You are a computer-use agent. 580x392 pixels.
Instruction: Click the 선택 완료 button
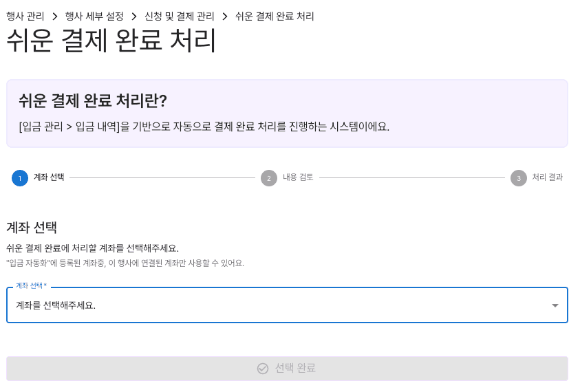click(x=287, y=369)
